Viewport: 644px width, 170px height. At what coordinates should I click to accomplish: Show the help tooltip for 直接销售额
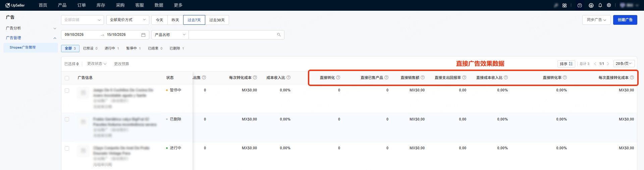coord(423,78)
